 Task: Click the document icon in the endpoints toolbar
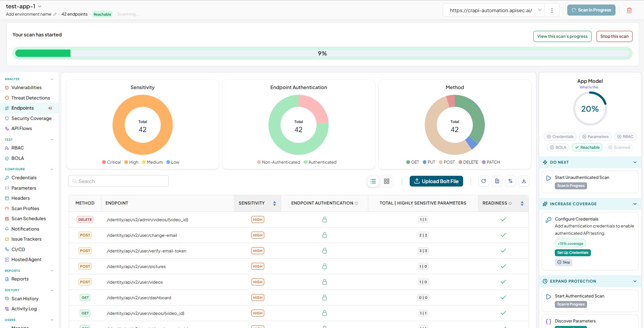click(497, 181)
